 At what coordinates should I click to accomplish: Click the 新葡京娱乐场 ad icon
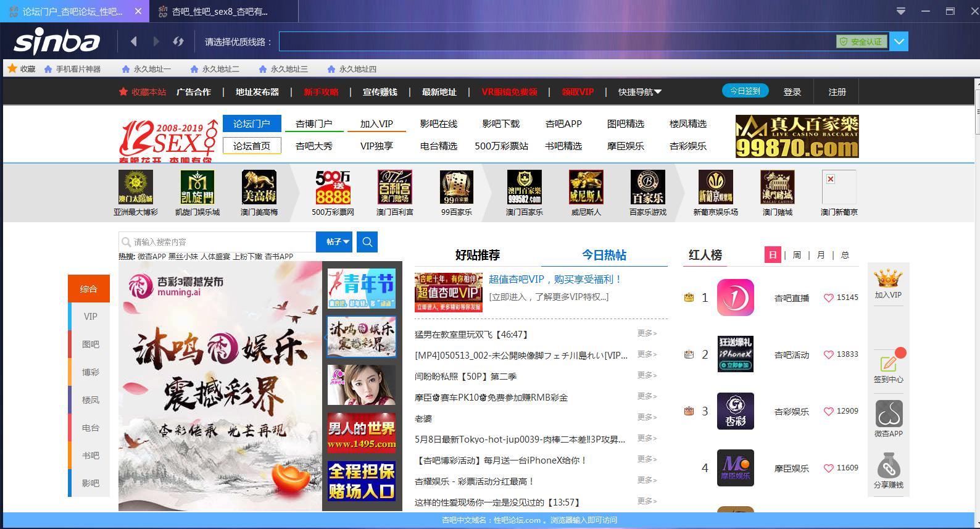[x=716, y=187]
